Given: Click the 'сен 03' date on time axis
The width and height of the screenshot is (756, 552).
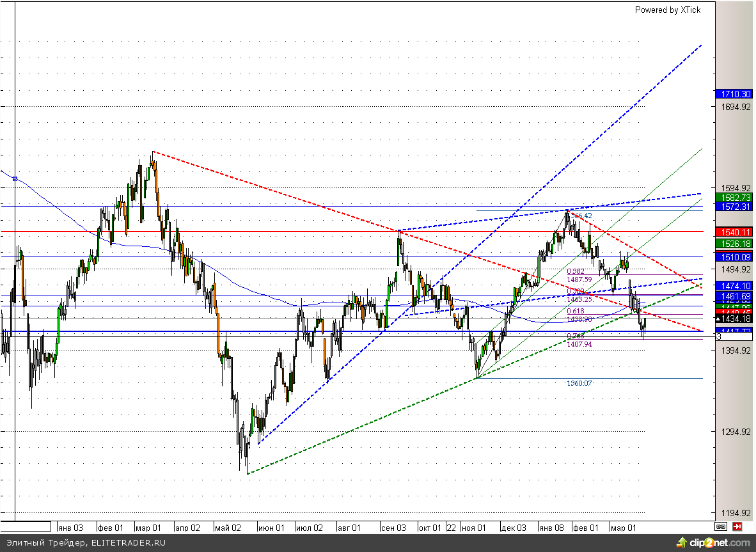Looking at the screenshot, I should tap(393, 528).
